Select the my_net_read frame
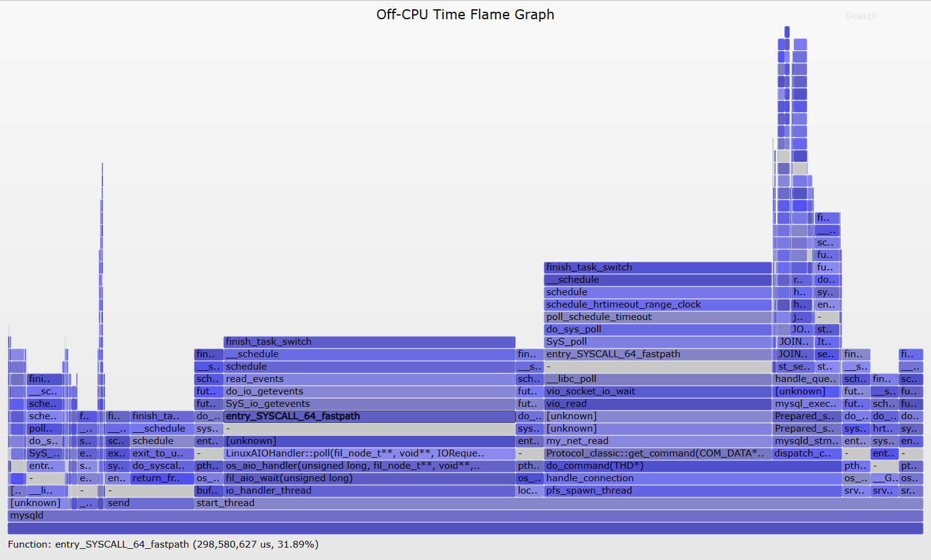The width and height of the screenshot is (931, 560). (x=658, y=441)
